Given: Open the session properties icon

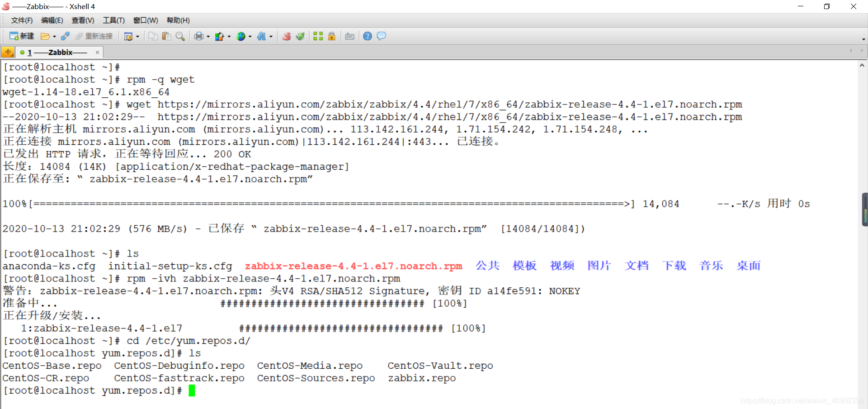Looking at the screenshot, I should (x=128, y=36).
